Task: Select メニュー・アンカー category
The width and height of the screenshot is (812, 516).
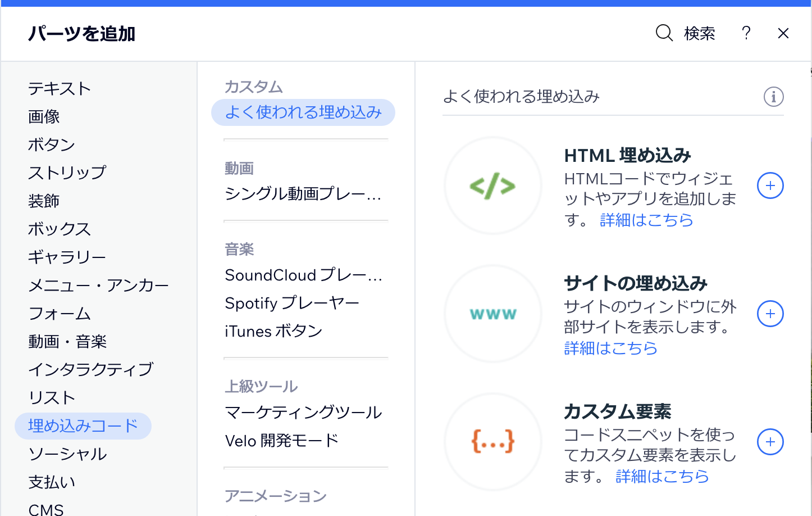Action: tap(99, 286)
